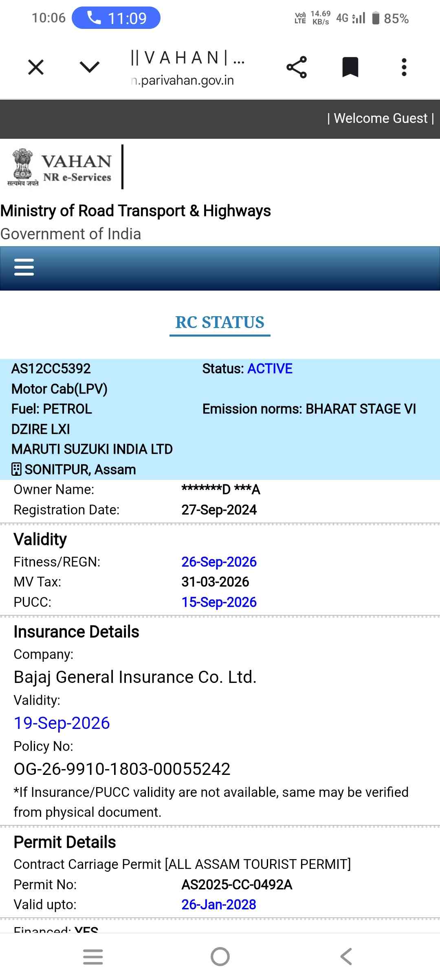Tap the PUCC date 15-Sep-2026
This screenshot has width=440, height=980.
pyautogui.click(x=219, y=602)
